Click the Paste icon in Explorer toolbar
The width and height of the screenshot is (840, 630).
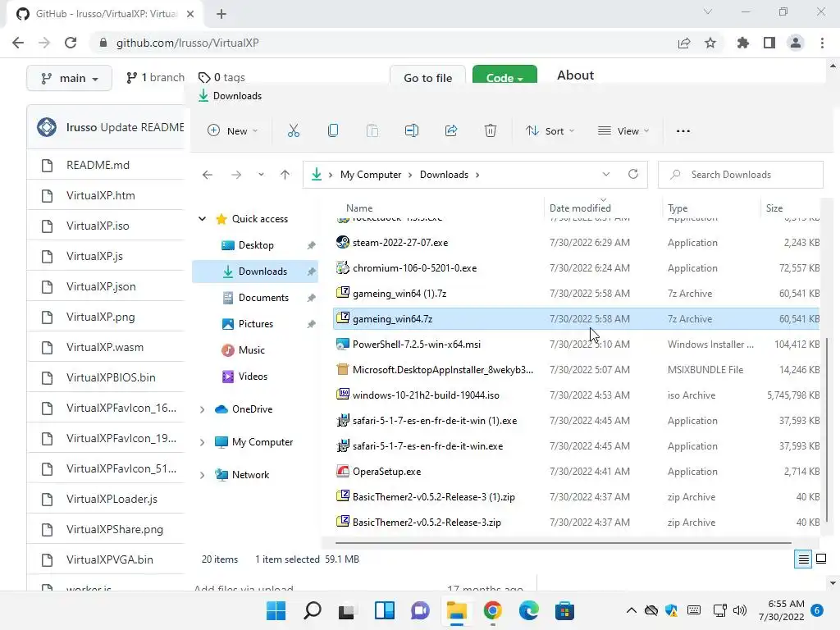372,130
